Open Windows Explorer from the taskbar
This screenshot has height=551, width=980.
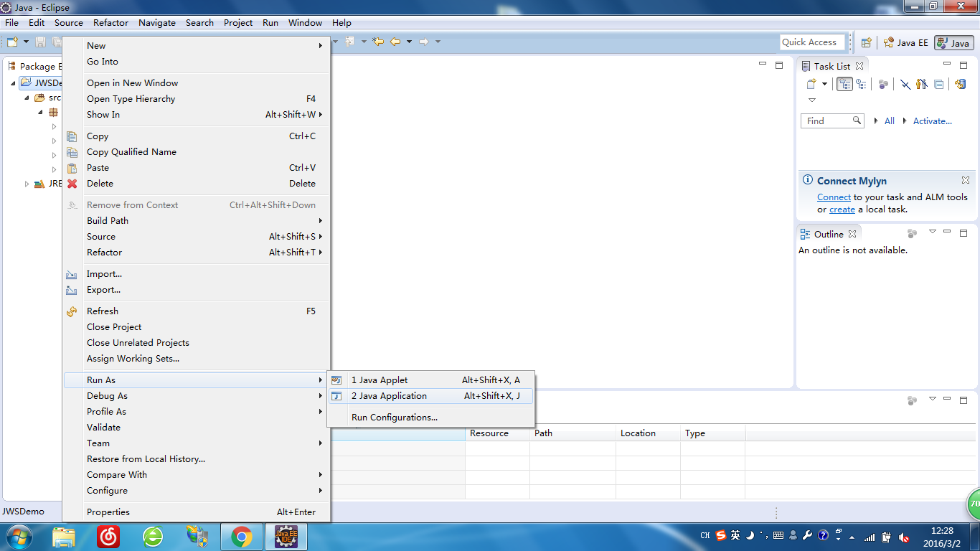64,536
